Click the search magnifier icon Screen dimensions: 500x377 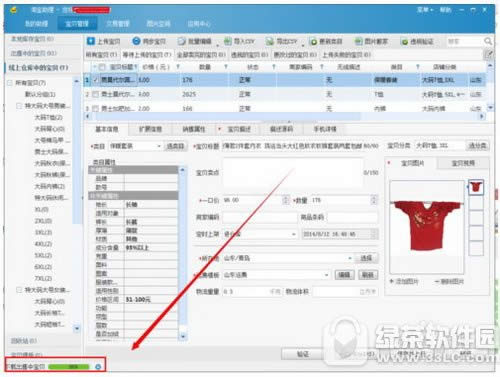487,41
